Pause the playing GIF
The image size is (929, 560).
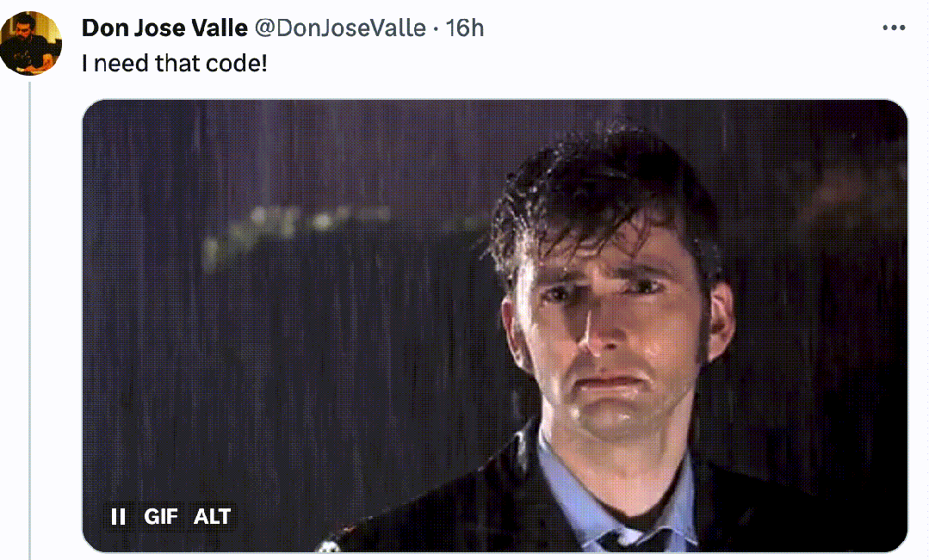(x=118, y=517)
